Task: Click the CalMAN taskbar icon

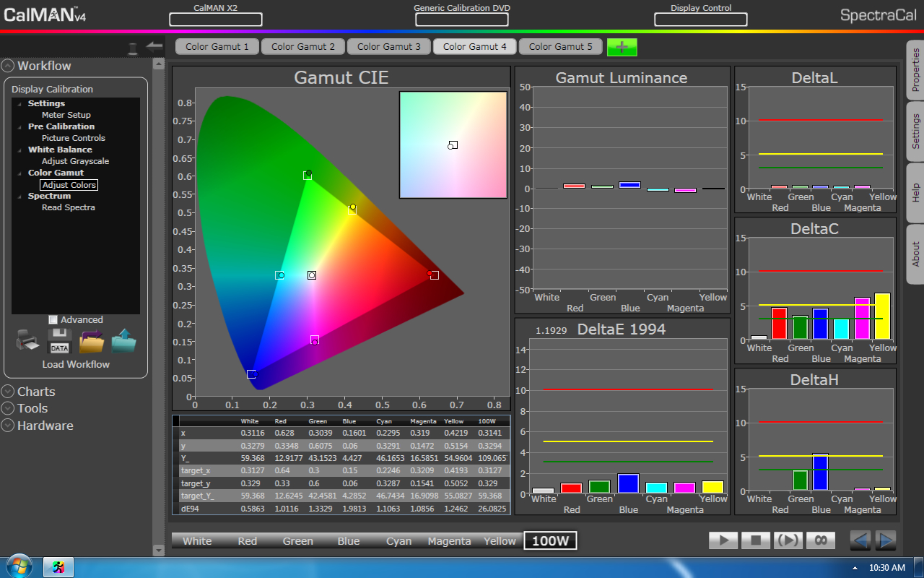Action: (x=59, y=568)
